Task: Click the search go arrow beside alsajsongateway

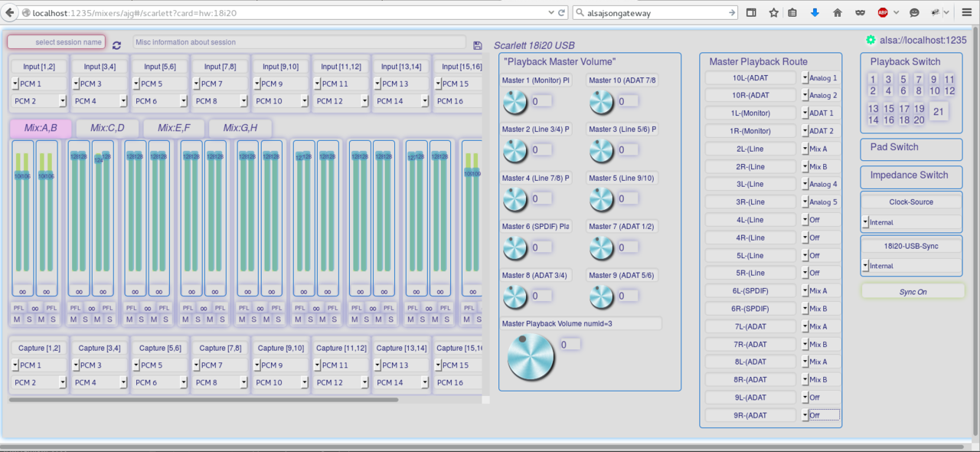Action: tap(732, 13)
